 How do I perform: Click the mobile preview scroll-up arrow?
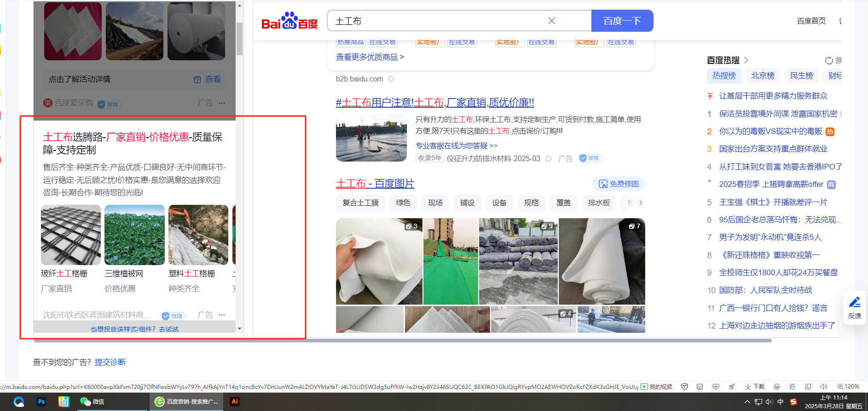(x=239, y=5)
